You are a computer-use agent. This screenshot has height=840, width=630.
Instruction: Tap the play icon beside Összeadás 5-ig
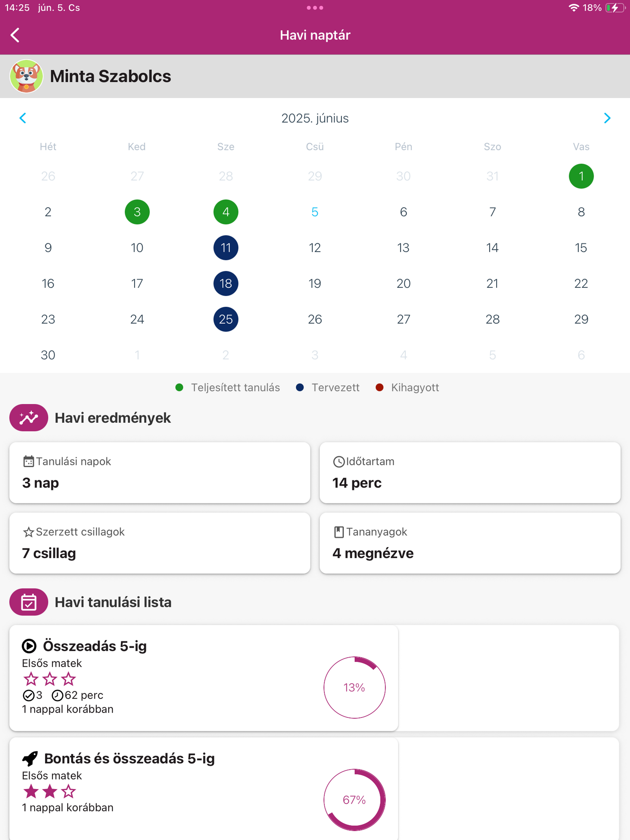[x=29, y=646]
